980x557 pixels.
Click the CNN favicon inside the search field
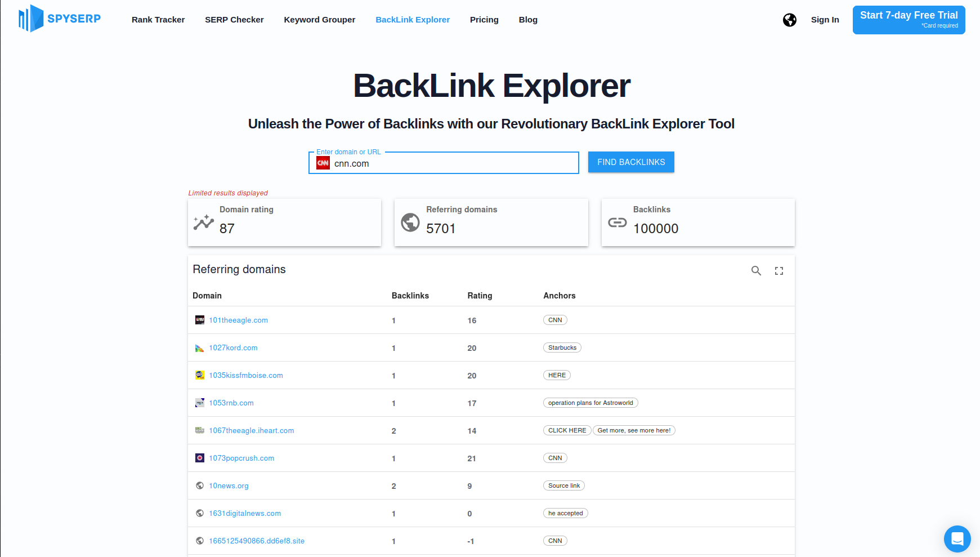(323, 163)
